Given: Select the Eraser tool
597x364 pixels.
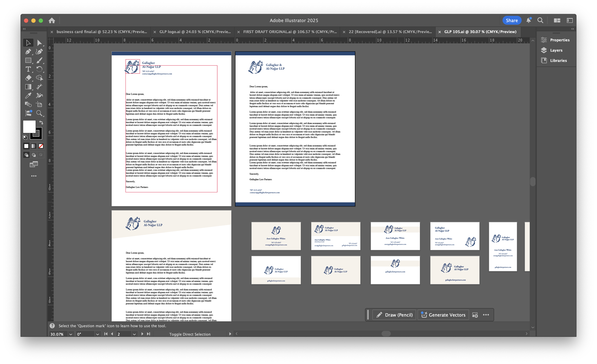Looking at the screenshot, I should pos(28,78).
